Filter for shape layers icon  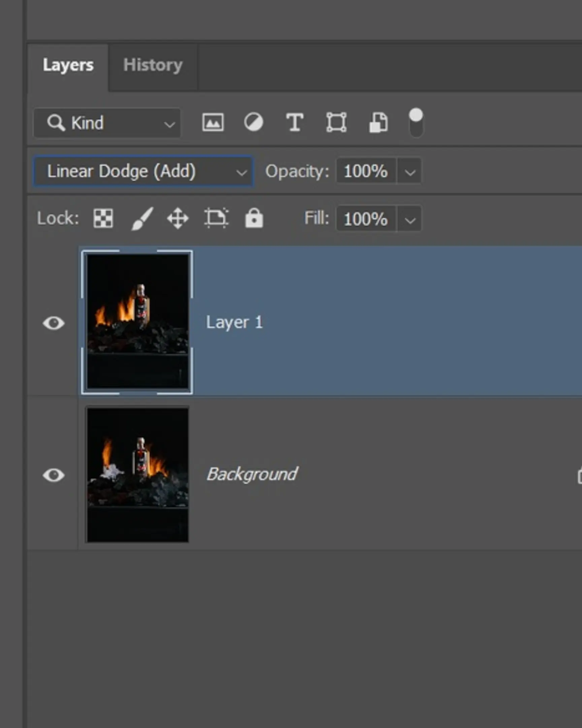pyautogui.click(x=336, y=122)
